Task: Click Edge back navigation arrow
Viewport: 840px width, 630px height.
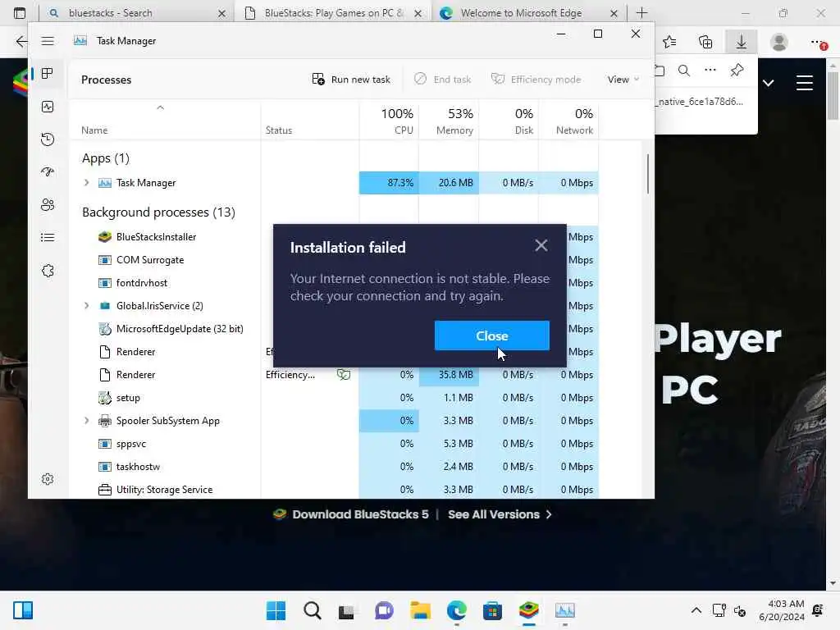Action: point(21,41)
